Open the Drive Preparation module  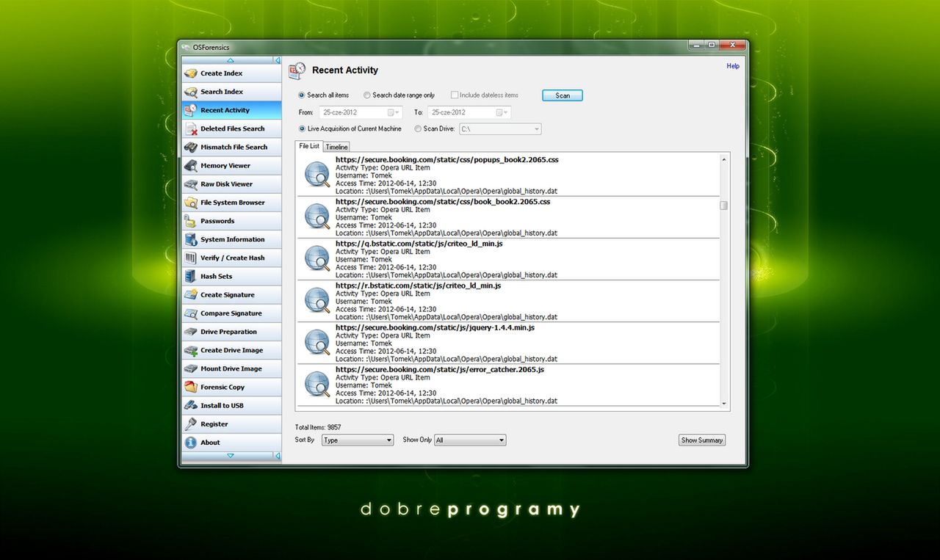point(231,332)
